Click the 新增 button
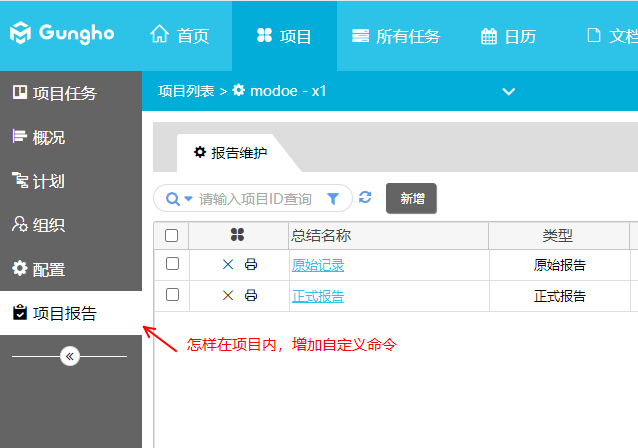Screen dimensions: 638x448 click(411, 198)
